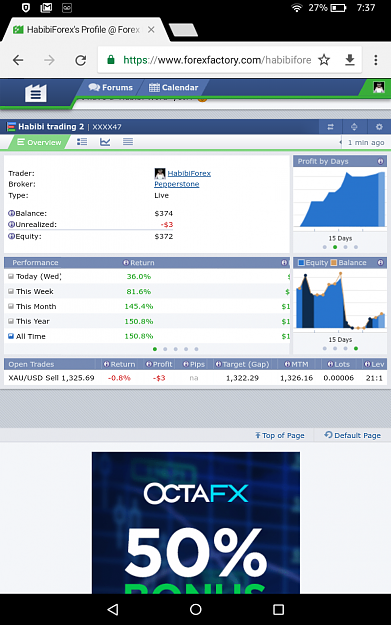Toggle the Balance legend swatch
This screenshot has width=391, height=625.
(x=334, y=263)
